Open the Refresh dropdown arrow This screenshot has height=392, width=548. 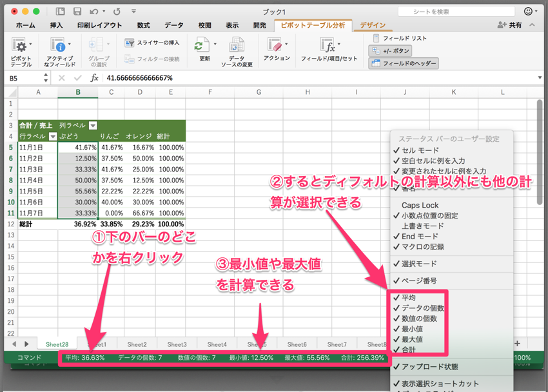(215, 44)
